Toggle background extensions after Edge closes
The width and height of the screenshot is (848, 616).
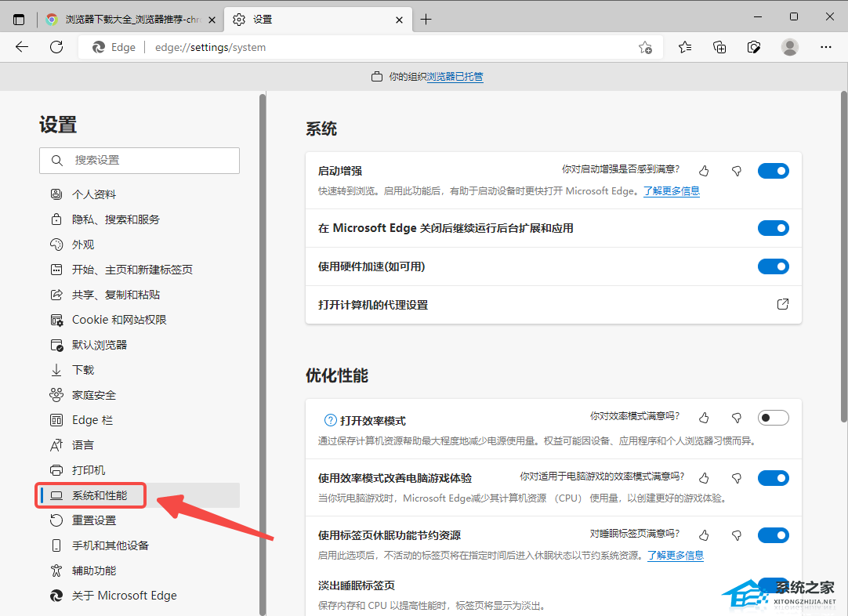[774, 228]
